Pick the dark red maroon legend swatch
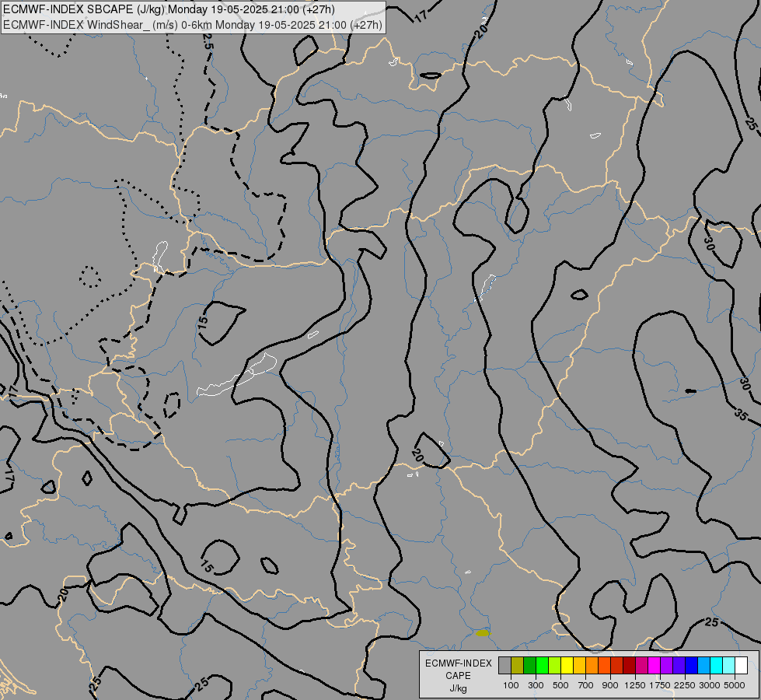This screenshot has width=761, height=700. point(629,665)
